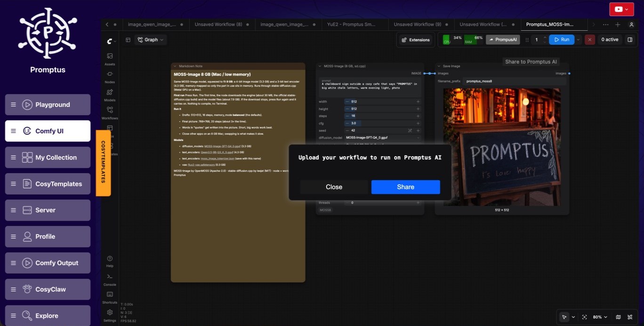The height and width of the screenshot is (326, 644).
Task: Open the Extensions button
Action: (x=416, y=40)
